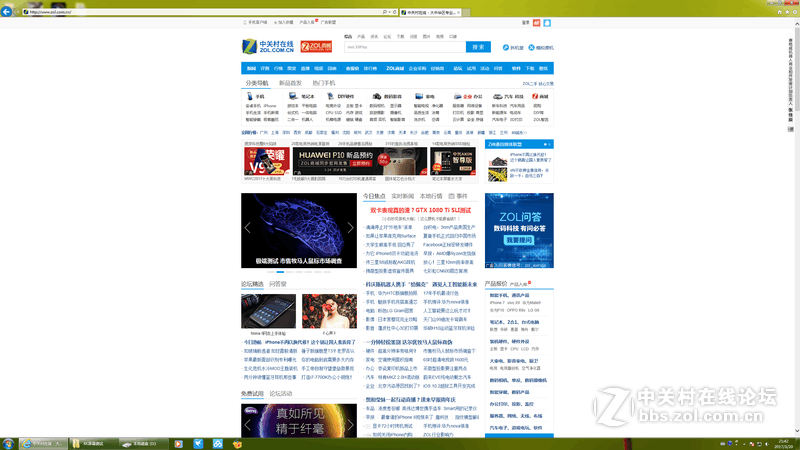Click the blue QQ login icon
The height and width of the screenshot is (450, 800).
click(547, 22)
